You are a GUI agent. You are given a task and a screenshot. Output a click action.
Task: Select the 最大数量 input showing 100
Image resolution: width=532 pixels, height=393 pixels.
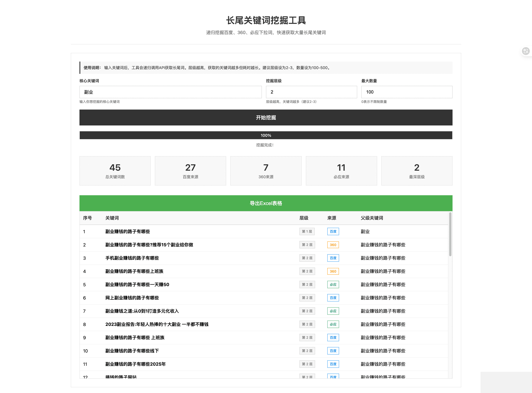click(x=407, y=92)
